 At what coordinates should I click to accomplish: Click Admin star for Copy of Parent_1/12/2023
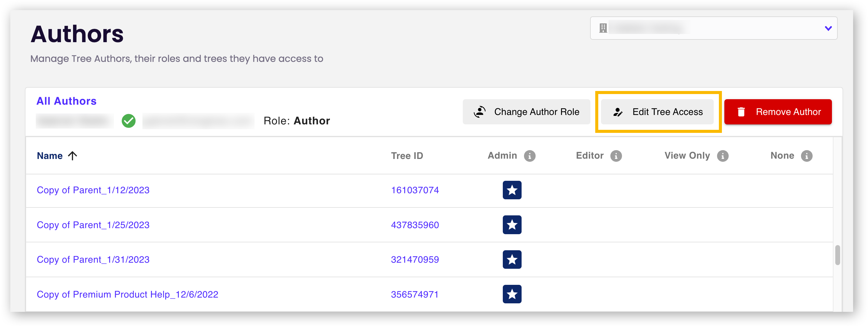[x=512, y=190]
